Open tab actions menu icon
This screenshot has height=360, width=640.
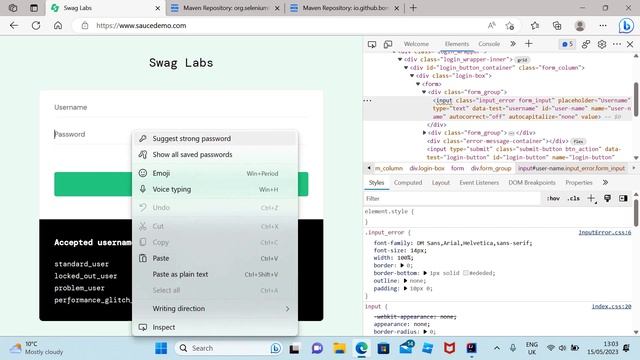point(34,8)
